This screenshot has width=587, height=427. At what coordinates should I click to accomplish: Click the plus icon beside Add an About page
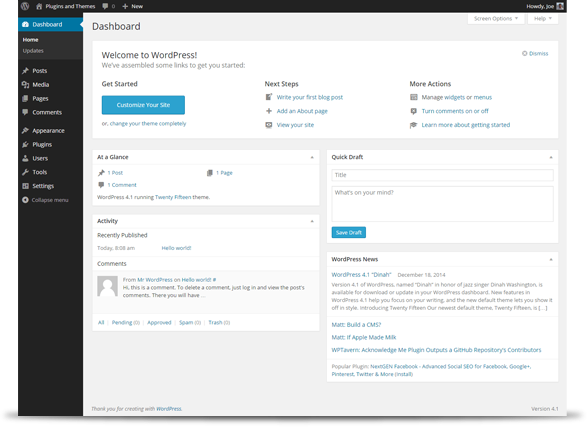tap(269, 111)
